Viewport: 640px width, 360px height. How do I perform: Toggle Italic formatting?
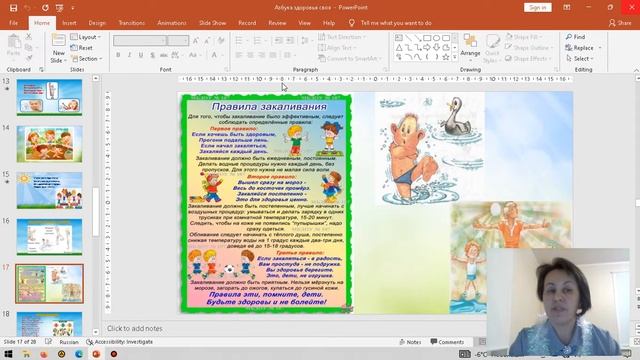point(129,55)
